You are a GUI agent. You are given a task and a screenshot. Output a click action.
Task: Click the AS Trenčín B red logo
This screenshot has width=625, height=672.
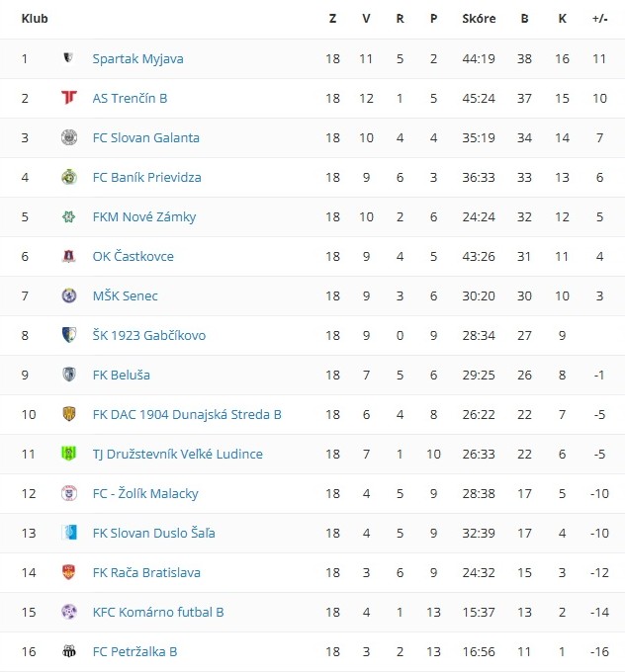tap(68, 98)
